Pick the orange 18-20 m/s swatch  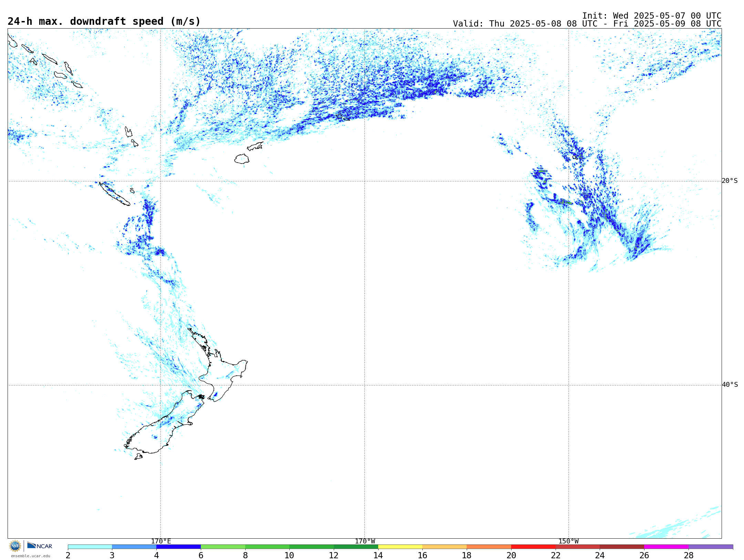coord(489,547)
